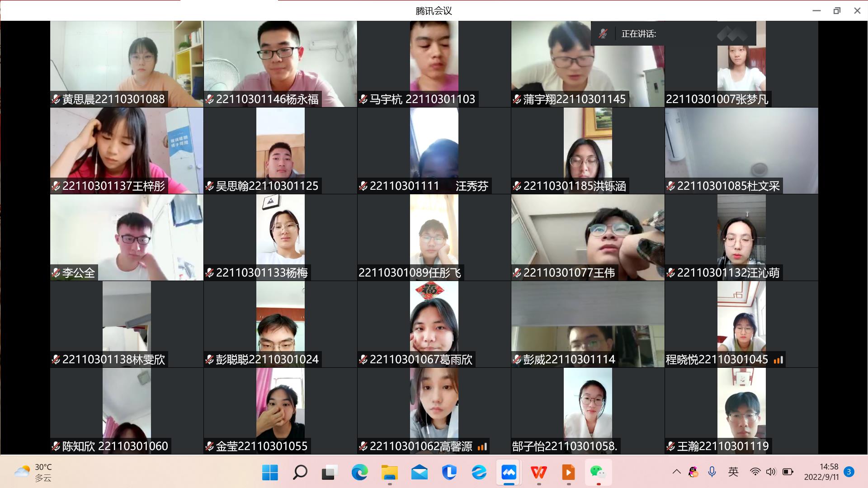
Task: Open the Mail app in taskbar
Action: point(420,473)
